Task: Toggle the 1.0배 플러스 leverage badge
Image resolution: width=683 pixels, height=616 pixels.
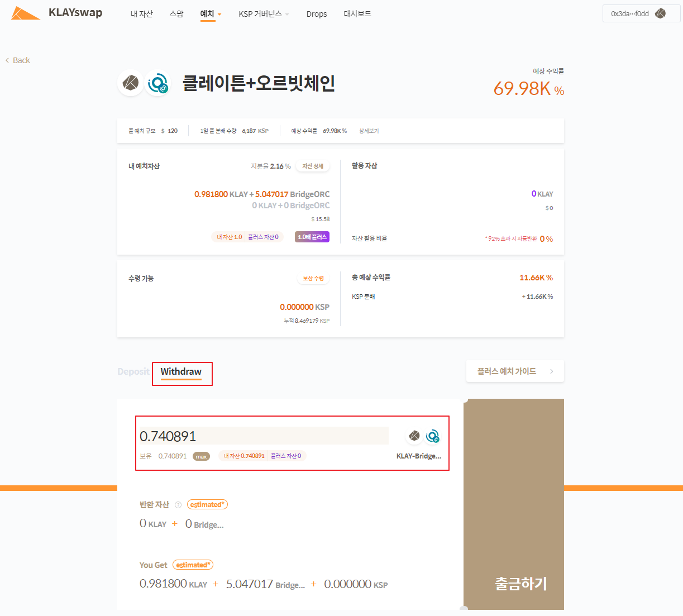Action: coord(312,237)
